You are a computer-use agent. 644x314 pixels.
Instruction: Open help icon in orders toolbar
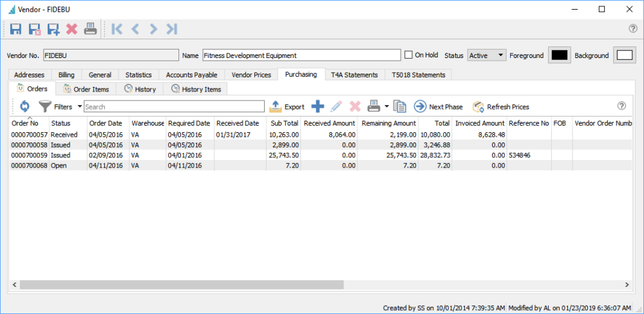point(622,106)
